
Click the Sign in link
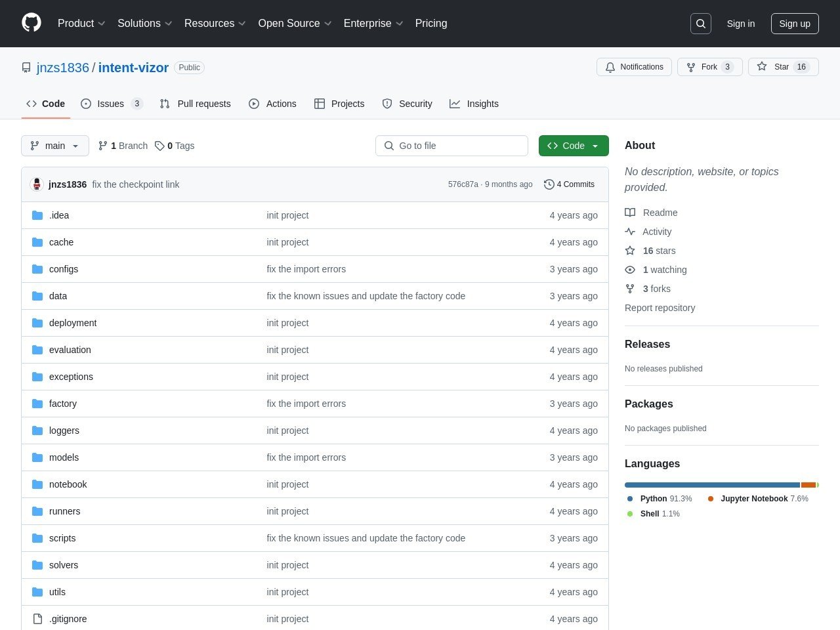[741, 24]
